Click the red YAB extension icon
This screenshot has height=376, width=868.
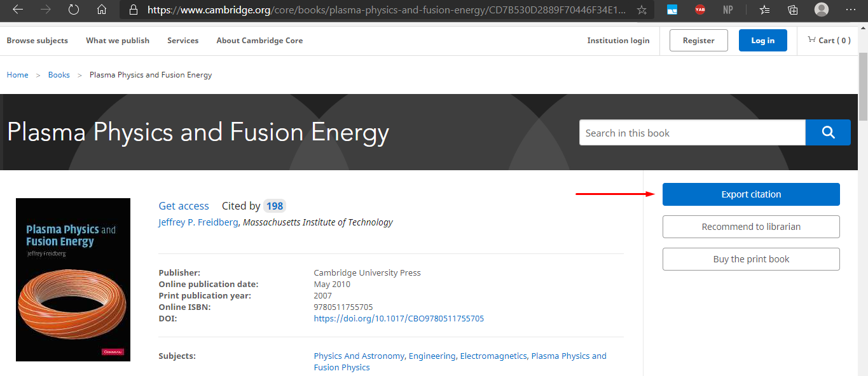[x=700, y=10]
